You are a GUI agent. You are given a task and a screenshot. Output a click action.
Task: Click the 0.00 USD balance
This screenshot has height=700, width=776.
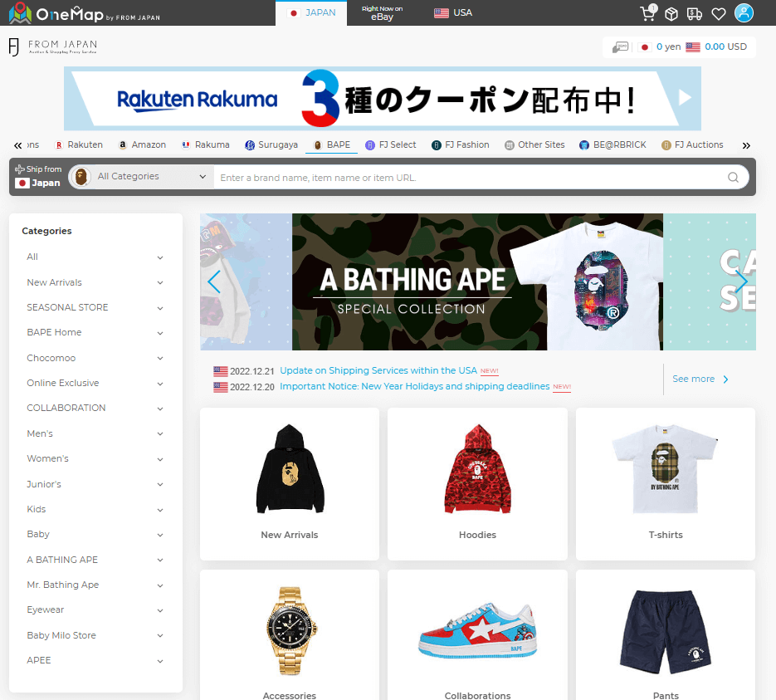725,47
